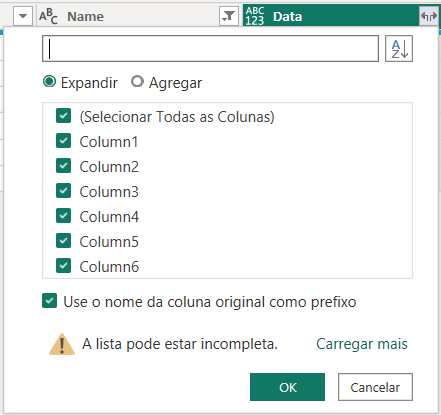
Task: Click the ABC text type icon of Name column
Action: click(48, 16)
